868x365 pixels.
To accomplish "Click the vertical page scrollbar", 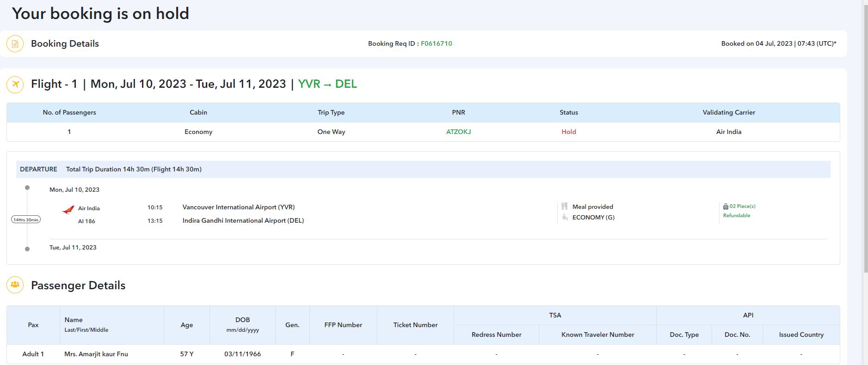I will (865, 139).
